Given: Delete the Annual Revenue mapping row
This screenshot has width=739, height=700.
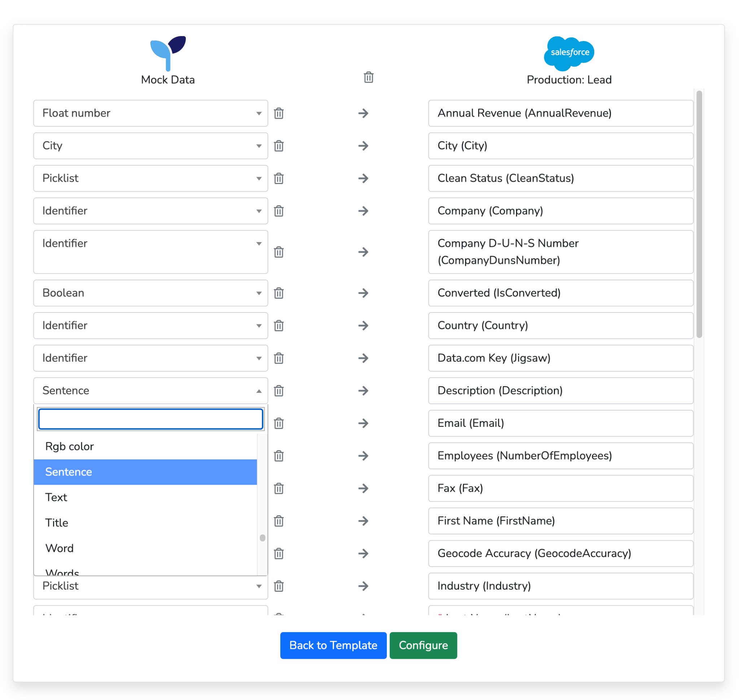Looking at the screenshot, I should click(279, 113).
